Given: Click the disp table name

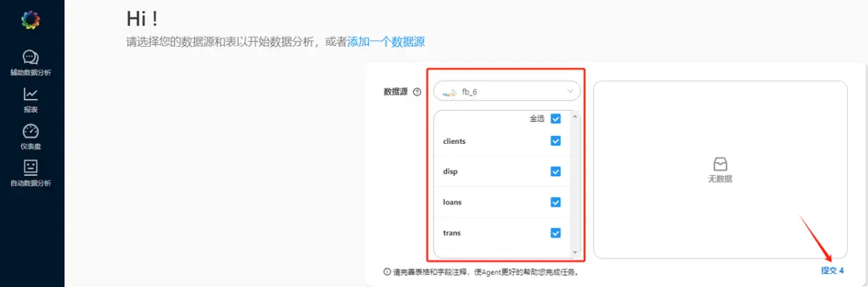Looking at the screenshot, I should click(x=450, y=172).
